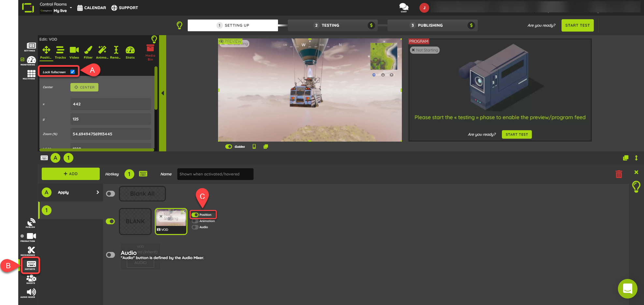Open the Hotkeys panel in the sidebar
Screen dimensions: 644x305
pyautogui.click(x=31, y=265)
